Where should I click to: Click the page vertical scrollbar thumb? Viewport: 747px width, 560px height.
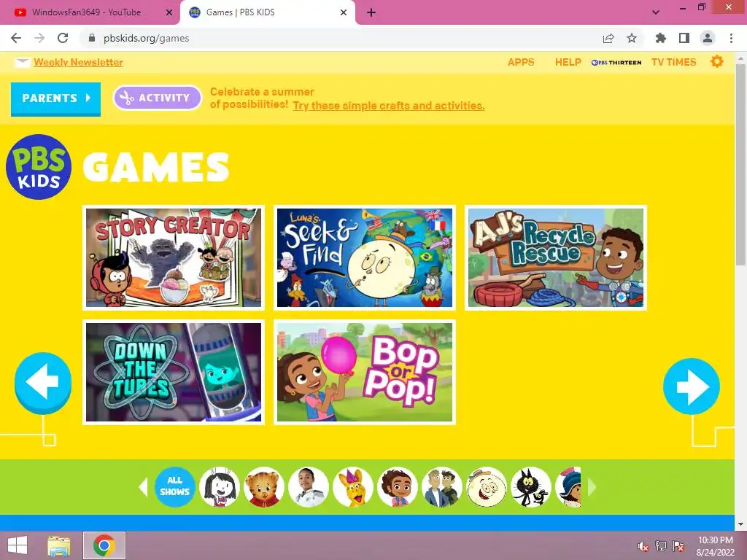740,164
